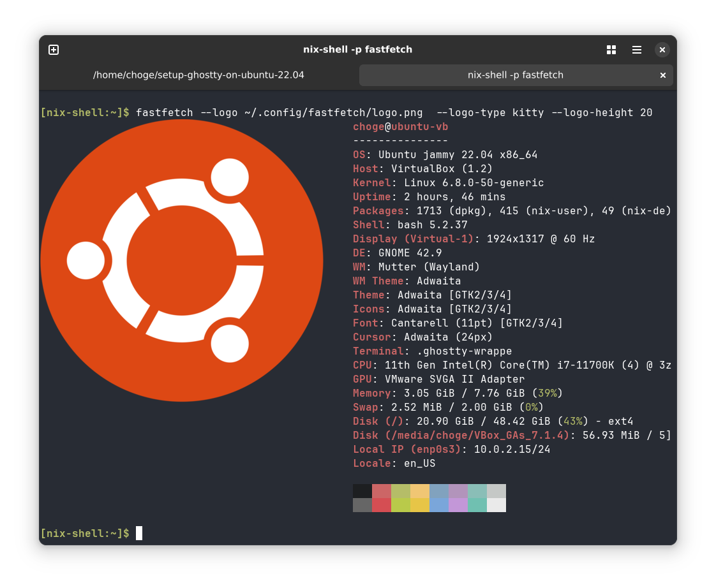This screenshot has width=716, height=588.
Task: Open the tab overview grid icon
Action: 611,49
